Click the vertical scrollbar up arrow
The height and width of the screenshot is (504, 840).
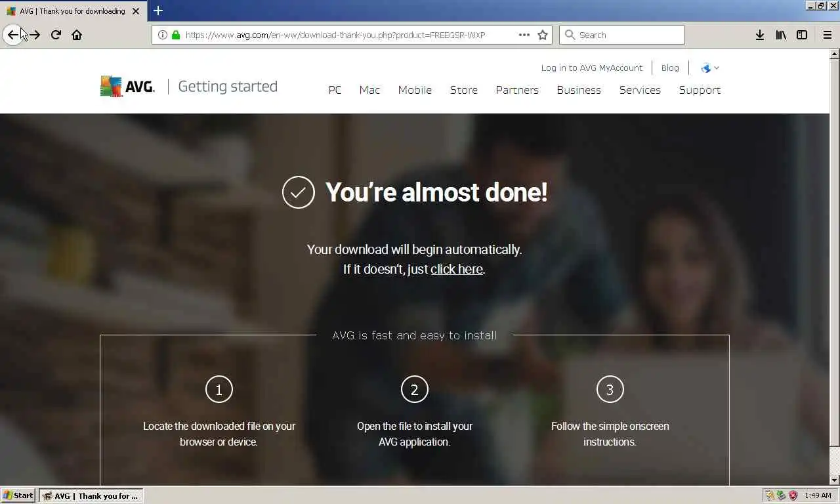[x=835, y=53]
